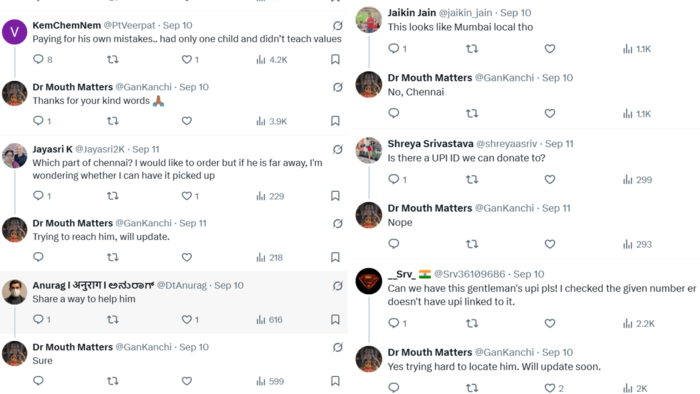Retweet Anurag's 'Share a way to help him'
The width and height of the screenshot is (700, 394).
pos(112,319)
